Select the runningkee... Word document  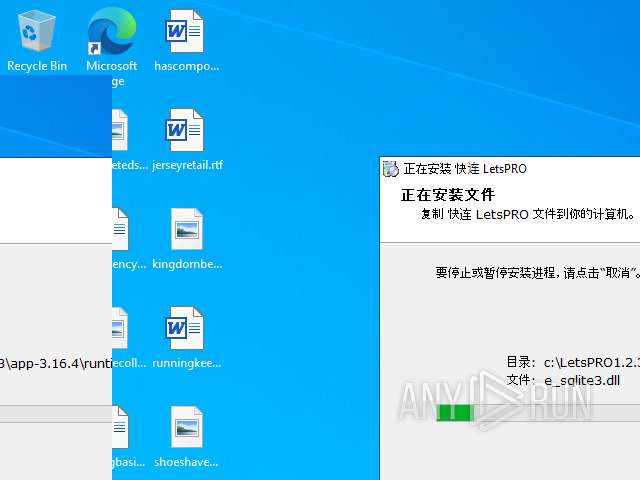[187, 338]
